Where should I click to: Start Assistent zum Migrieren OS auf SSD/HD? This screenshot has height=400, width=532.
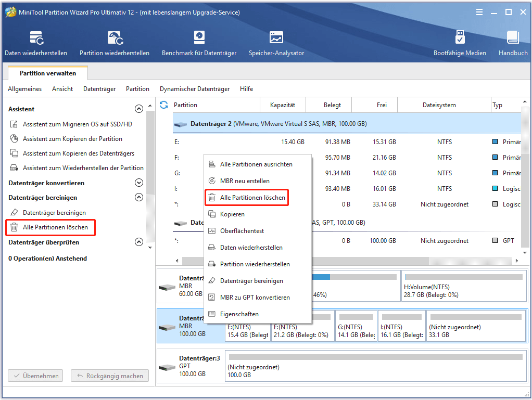pyautogui.click(x=71, y=124)
